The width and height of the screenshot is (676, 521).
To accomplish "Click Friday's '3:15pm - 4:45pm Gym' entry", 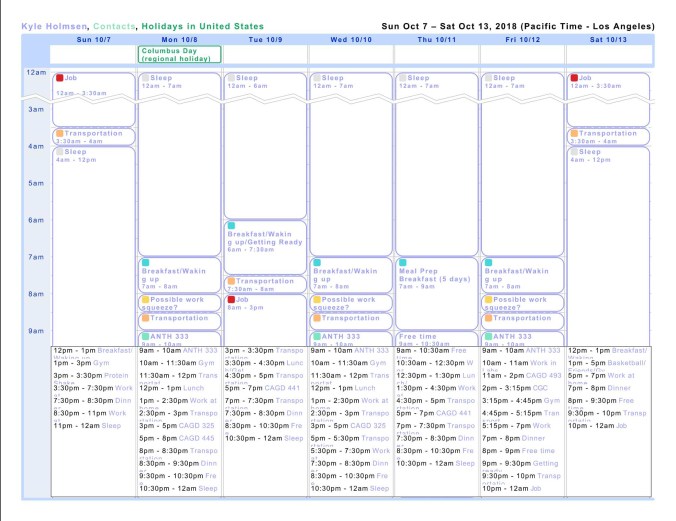I will point(521,401).
